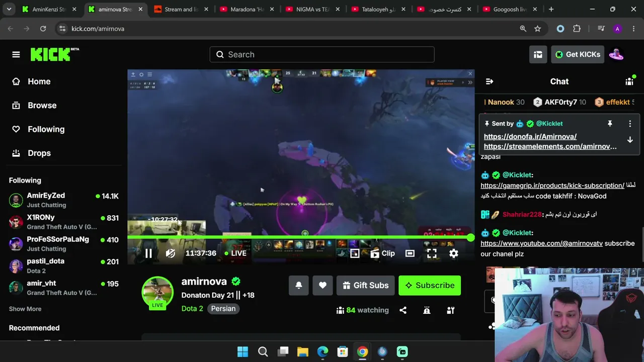The height and width of the screenshot is (362, 644).
Task: Pause the live stream video
Action: (148, 253)
